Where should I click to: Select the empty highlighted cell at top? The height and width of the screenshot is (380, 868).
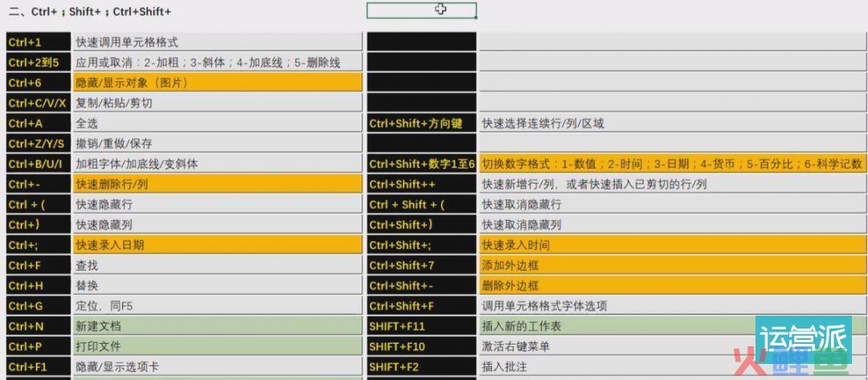pos(421,10)
